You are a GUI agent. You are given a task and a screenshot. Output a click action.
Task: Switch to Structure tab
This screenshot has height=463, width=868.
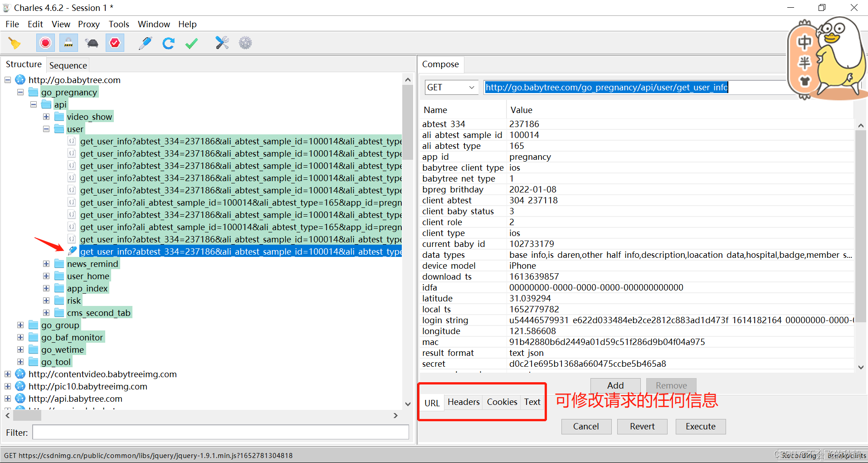pyautogui.click(x=24, y=64)
